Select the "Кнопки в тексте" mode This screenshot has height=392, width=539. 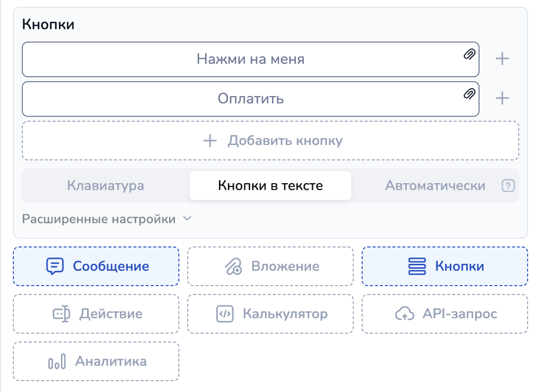270,186
